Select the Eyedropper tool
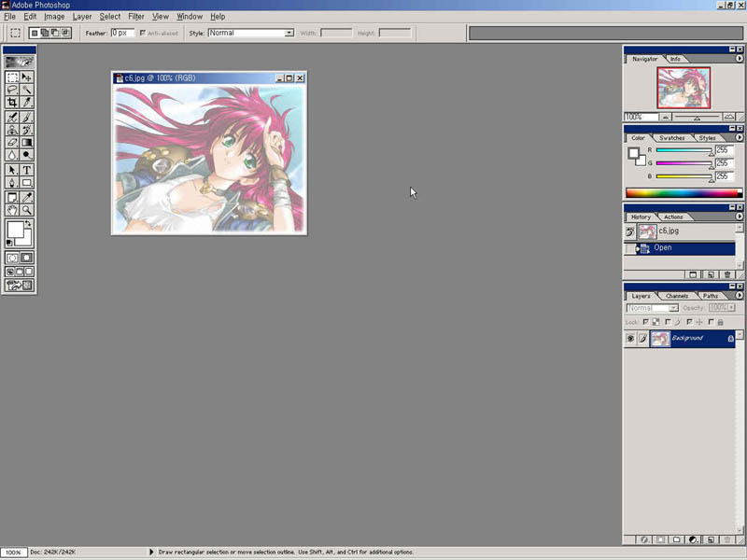Viewport: 747px width, 560px height. pos(27,197)
